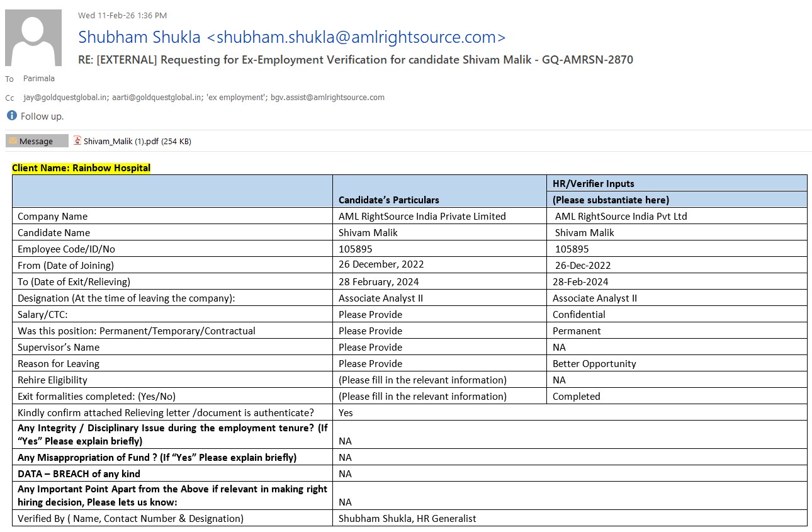812x532 pixels.
Task: Click the "Confidential" salary value
Action: pos(579,314)
